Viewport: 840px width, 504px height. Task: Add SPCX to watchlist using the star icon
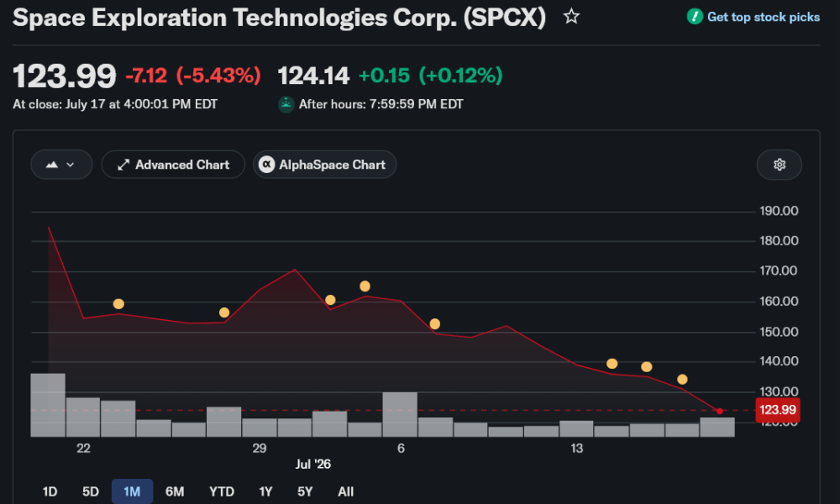tap(571, 17)
